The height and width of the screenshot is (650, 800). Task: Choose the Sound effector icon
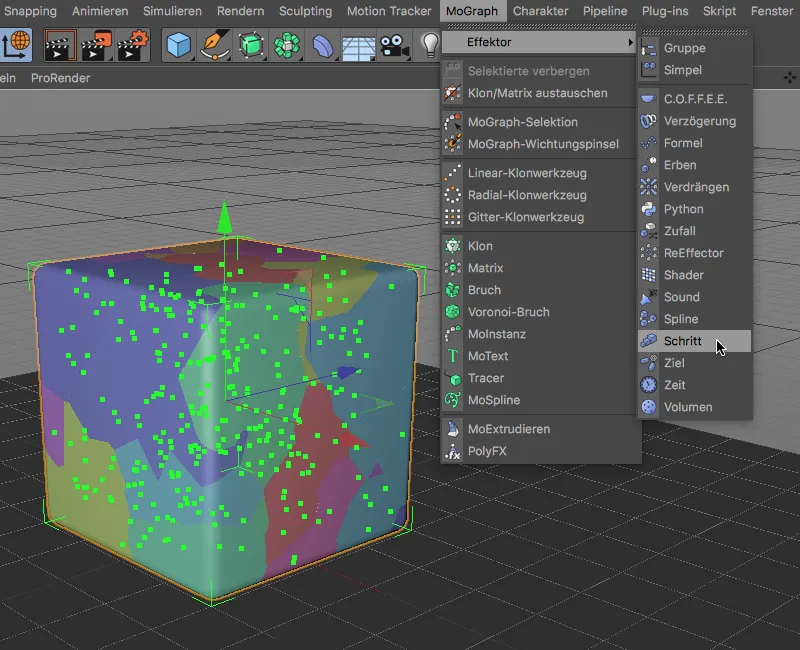(x=648, y=297)
